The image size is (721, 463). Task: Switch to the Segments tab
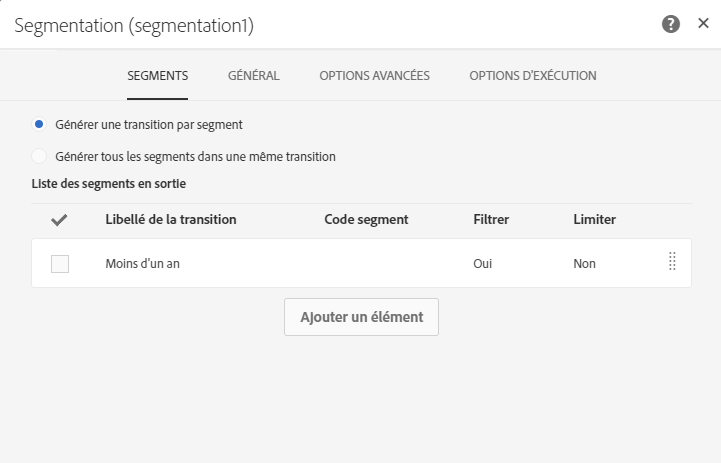pos(157,76)
